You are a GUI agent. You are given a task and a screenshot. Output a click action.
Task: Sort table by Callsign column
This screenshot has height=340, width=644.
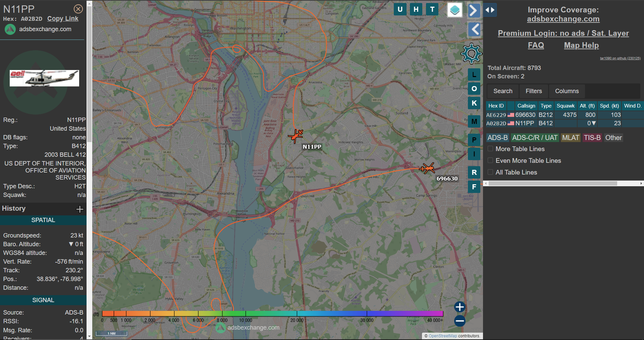(x=526, y=106)
